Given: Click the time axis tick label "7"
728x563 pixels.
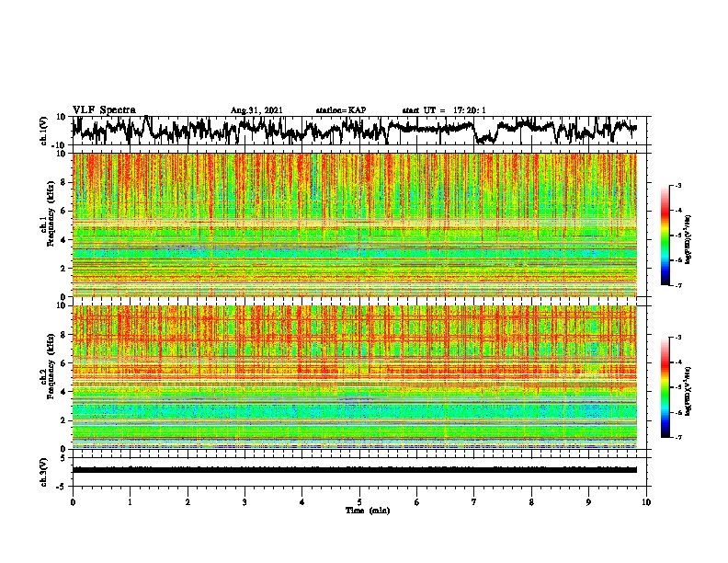Looking at the screenshot, I should [474, 502].
